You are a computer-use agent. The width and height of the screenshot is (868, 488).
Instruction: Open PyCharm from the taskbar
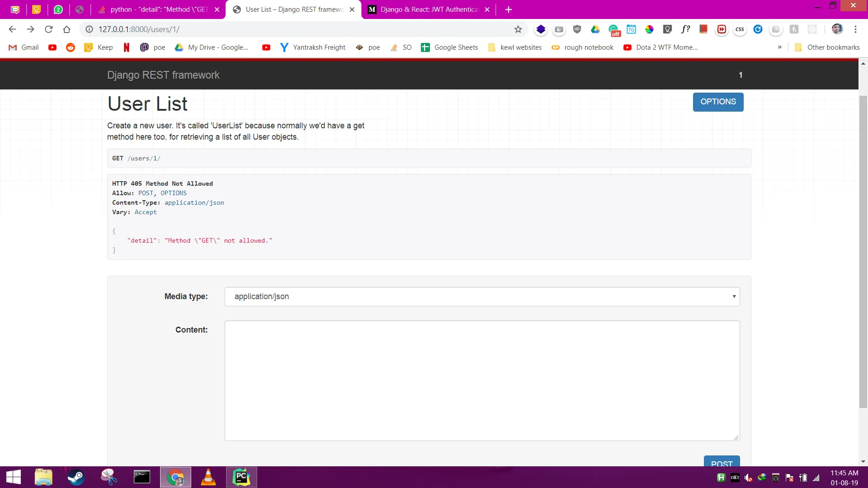pos(241,477)
